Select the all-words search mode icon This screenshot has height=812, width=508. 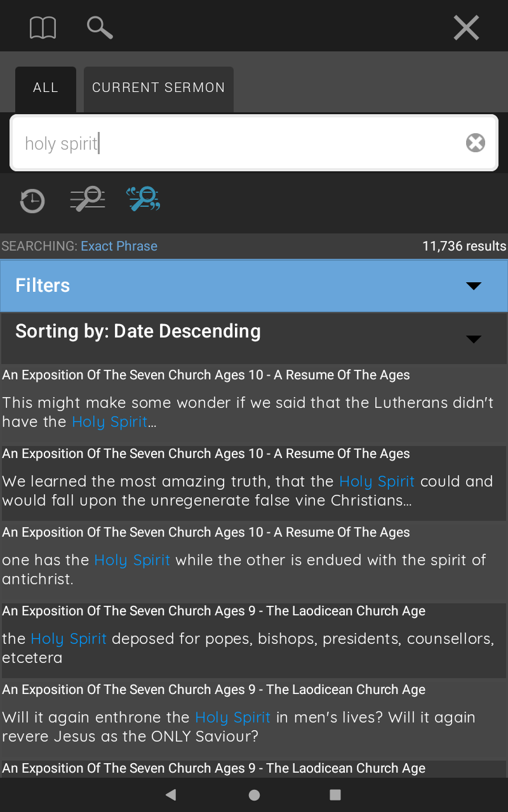point(88,199)
